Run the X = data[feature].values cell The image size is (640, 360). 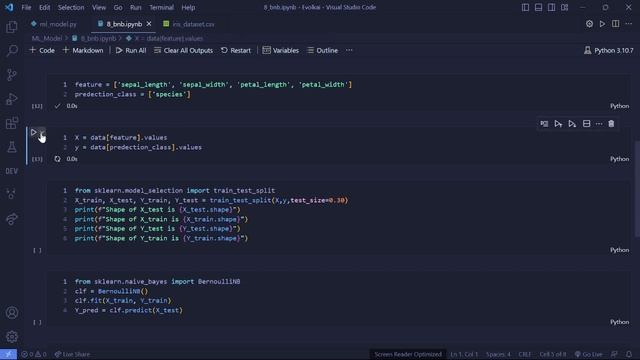(x=33, y=133)
